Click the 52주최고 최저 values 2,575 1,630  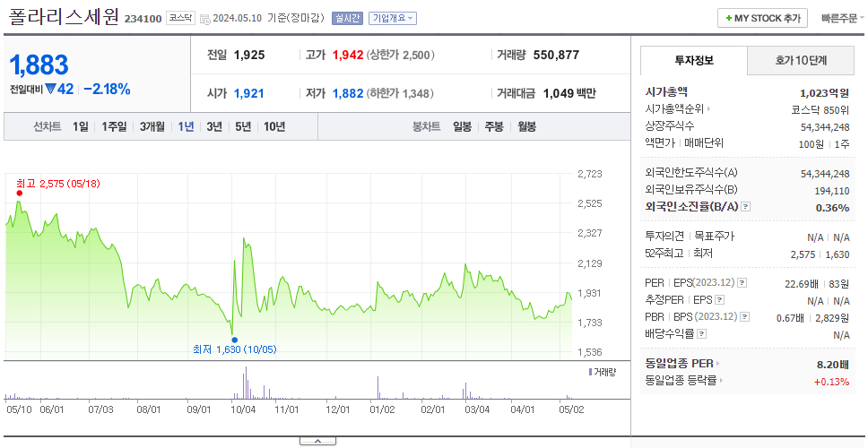tap(820, 254)
